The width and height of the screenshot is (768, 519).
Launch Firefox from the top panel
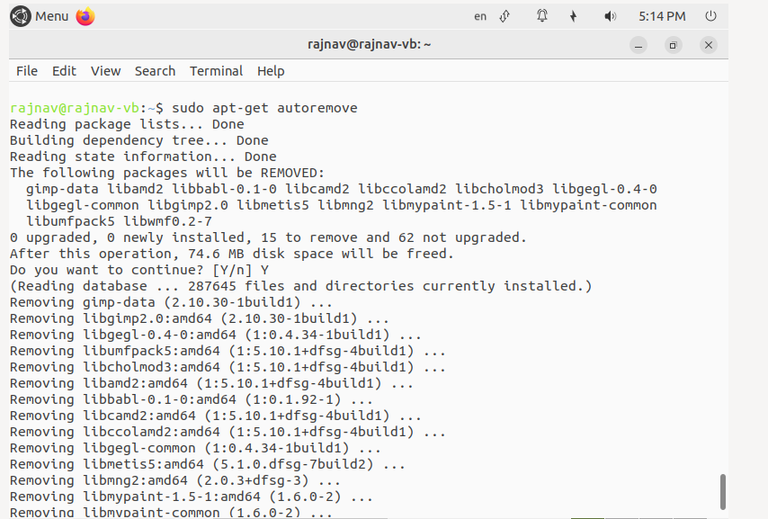[x=85, y=16]
